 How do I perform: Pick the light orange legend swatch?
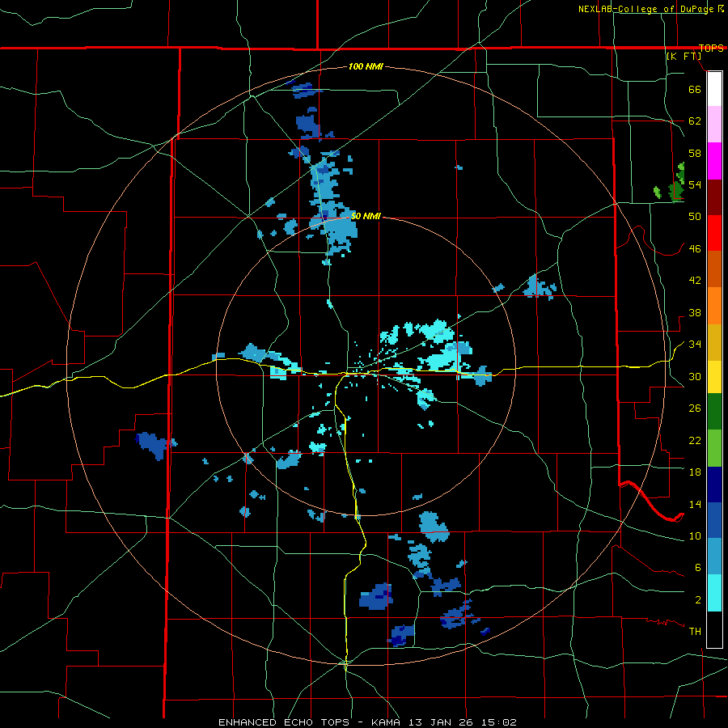pos(714,306)
